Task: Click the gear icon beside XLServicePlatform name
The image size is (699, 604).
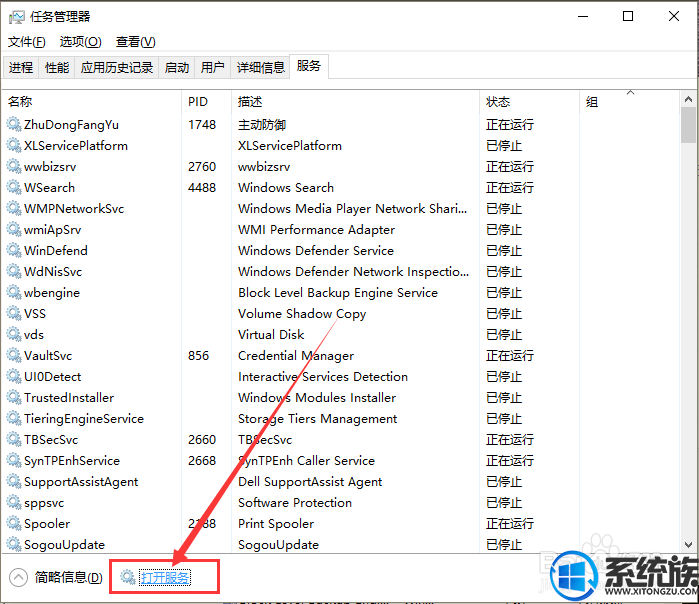Action: pyautogui.click(x=14, y=145)
